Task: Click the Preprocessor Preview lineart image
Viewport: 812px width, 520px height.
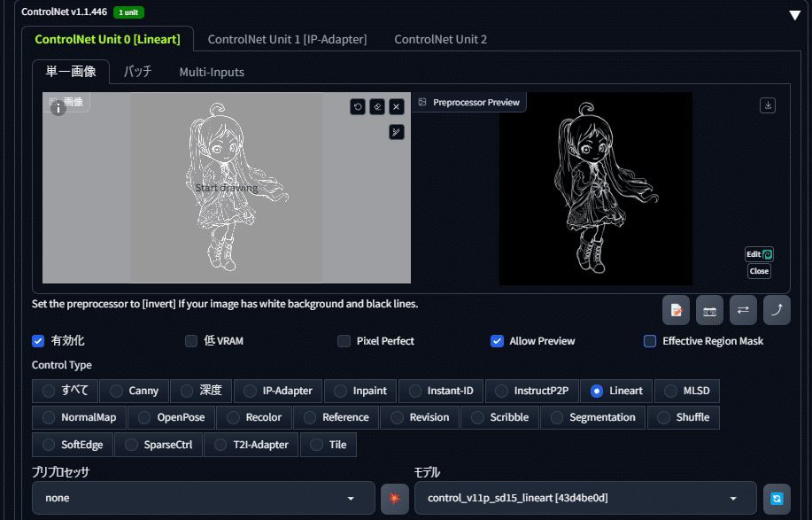Action: click(596, 189)
